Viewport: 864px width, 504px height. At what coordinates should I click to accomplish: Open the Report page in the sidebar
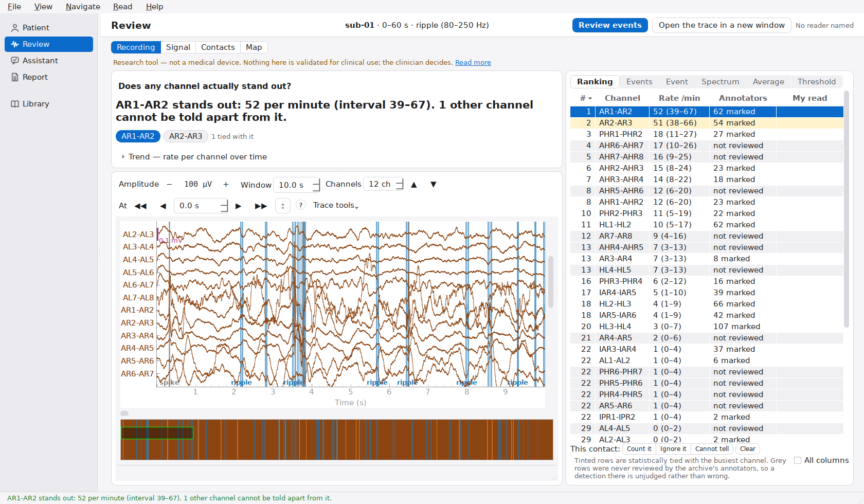click(x=49, y=77)
